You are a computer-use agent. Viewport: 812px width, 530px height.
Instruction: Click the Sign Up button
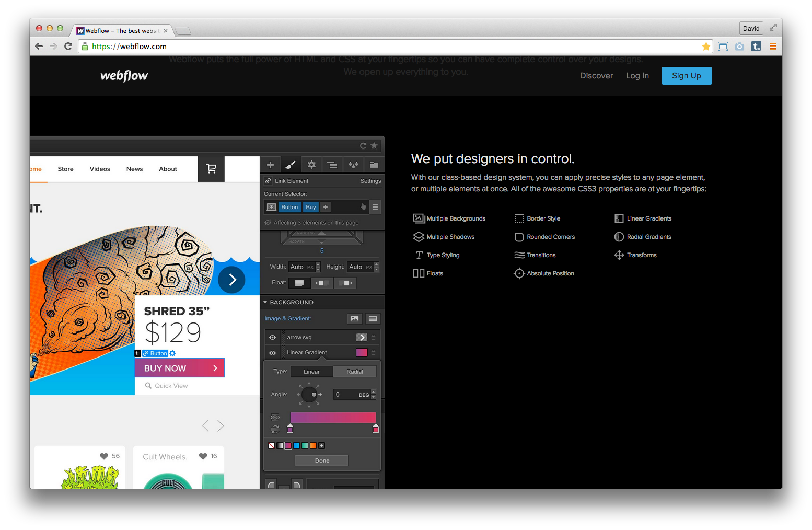[687, 76]
